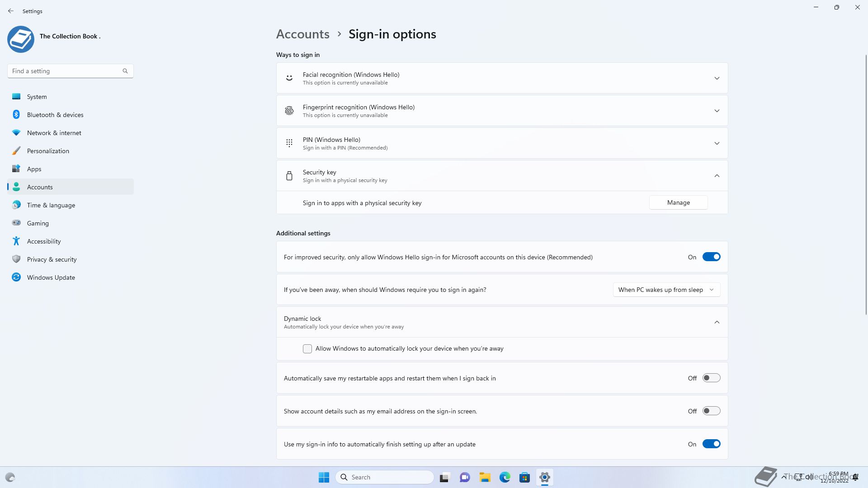Click the security key USB icon
The height and width of the screenshot is (488, 868).
click(289, 176)
